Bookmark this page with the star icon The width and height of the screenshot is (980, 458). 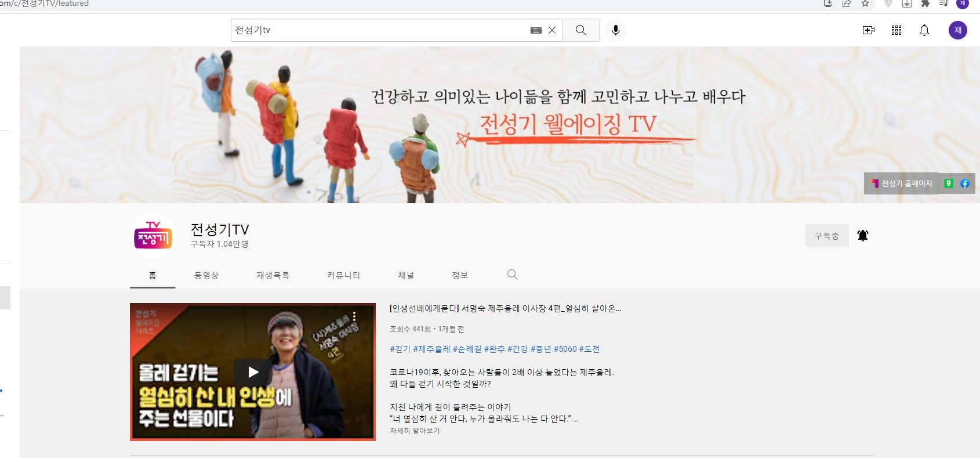click(865, 3)
